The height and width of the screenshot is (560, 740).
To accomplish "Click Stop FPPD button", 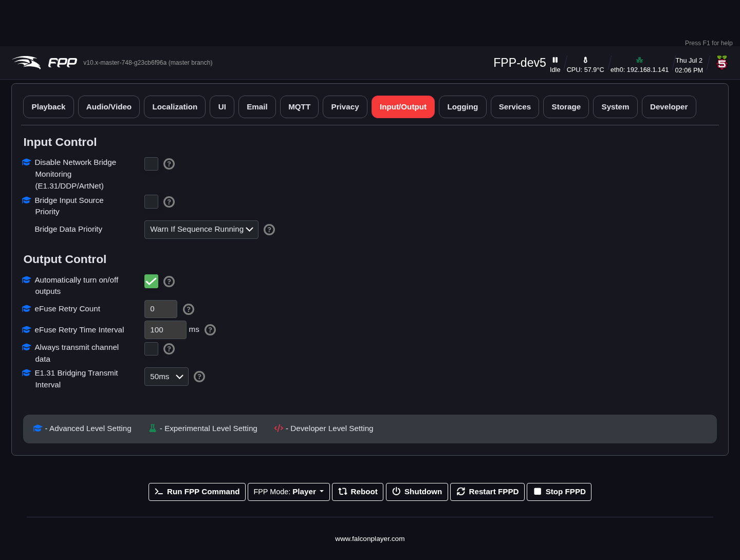I will 559,492.
